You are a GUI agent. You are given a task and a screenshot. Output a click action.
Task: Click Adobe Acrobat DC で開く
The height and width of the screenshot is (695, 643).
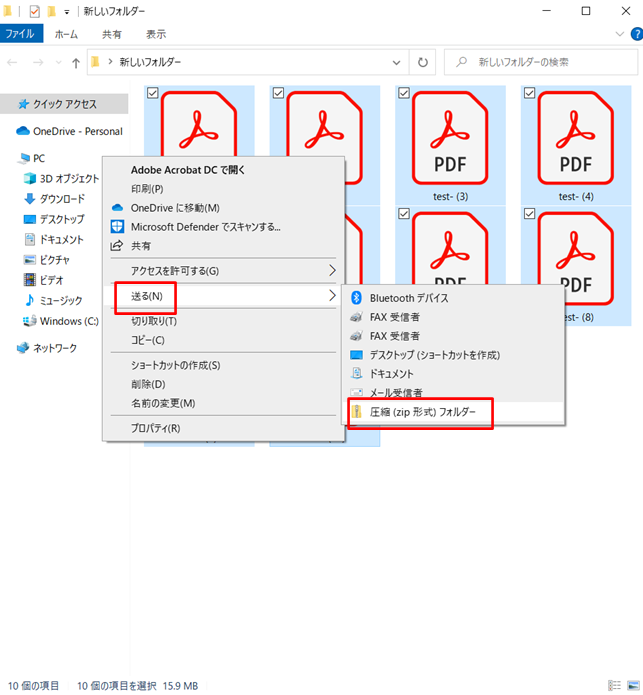(188, 170)
